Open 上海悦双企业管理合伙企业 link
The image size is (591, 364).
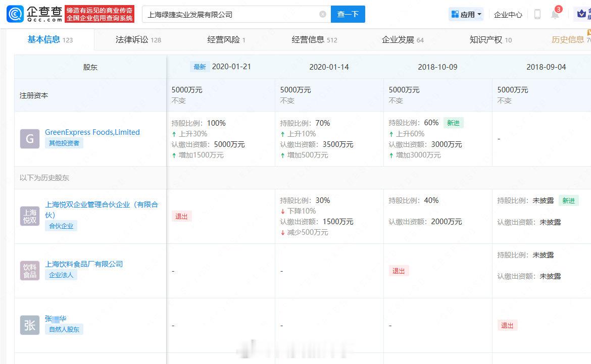(x=102, y=210)
